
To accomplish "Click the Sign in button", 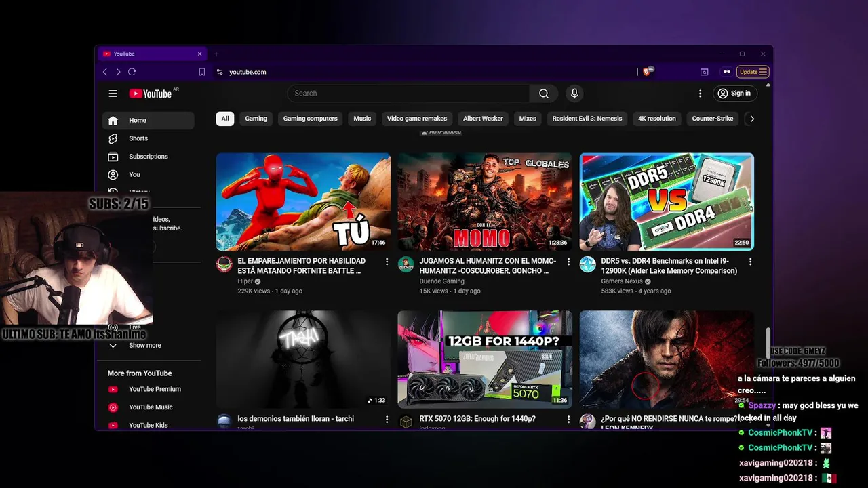I will pos(734,94).
